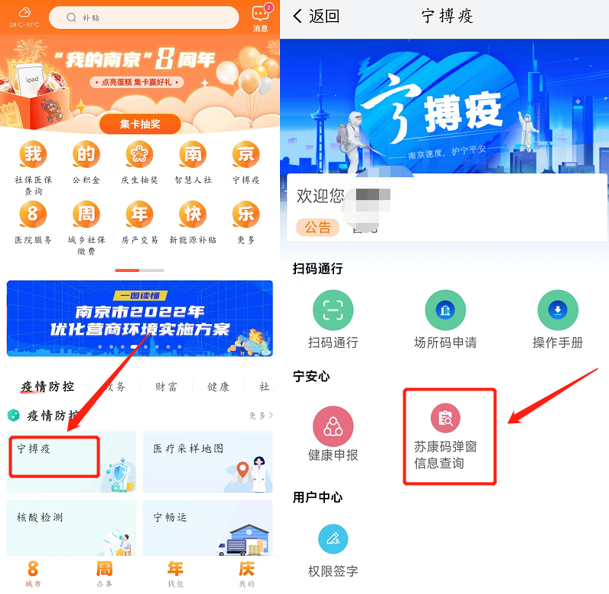This screenshot has width=609, height=594.
Task: Switch to the 财富 category tab
Action: click(166, 387)
